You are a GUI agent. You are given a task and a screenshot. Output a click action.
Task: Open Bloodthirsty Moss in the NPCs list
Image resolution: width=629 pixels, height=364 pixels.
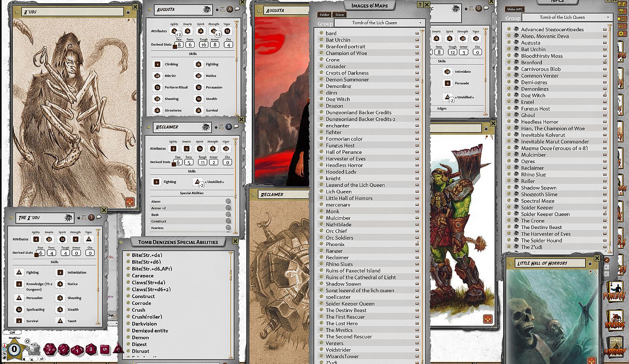pos(541,56)
